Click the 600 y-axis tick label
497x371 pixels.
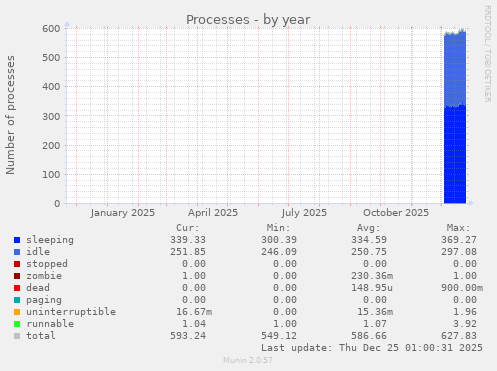[51, 29]
